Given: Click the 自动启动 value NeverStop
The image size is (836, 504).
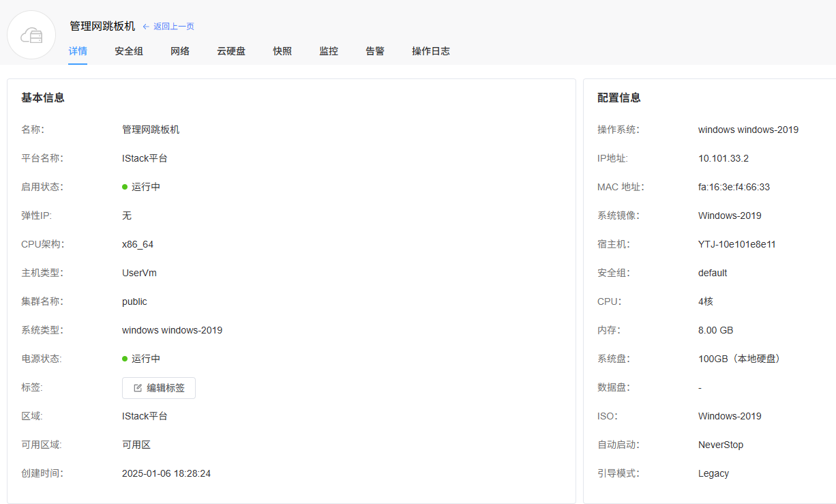Looking at the screenshot, I should click(721, 445).
